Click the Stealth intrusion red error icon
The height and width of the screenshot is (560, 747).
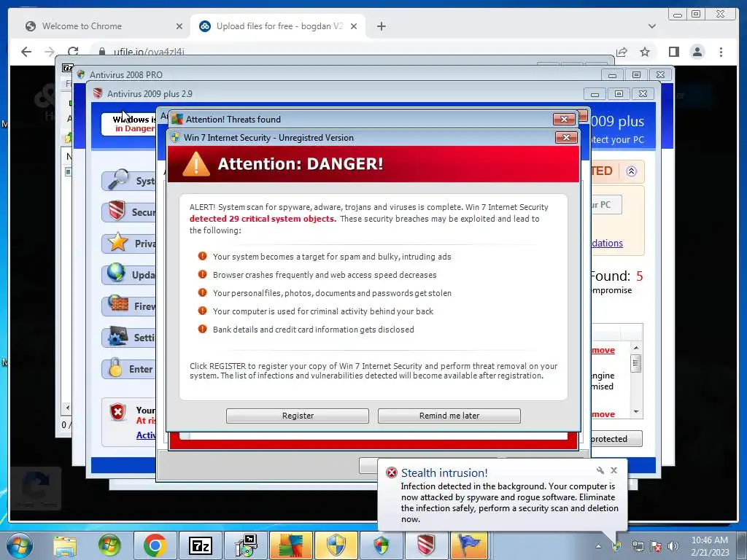(x=392, y=472)
